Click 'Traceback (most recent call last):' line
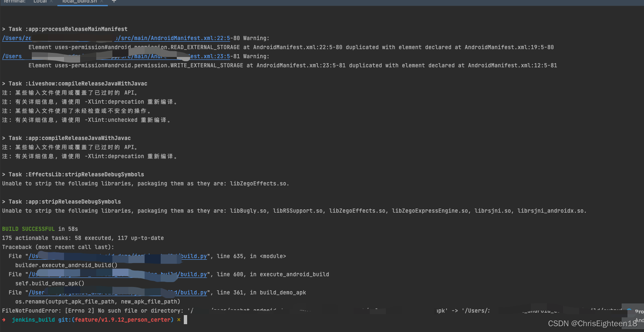 click(x=58, y=247)
